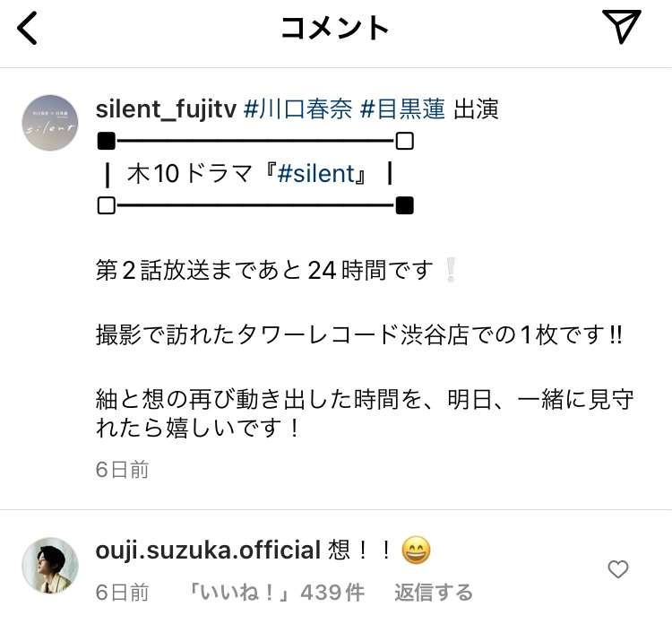Tap the 6日前 timestamp under the comment
Screen dimensions: 672x624
122,593
